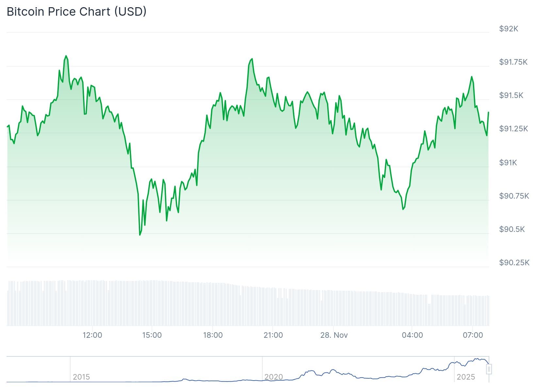Click the 2015 label in navigator
The height and width of the screenshot is (392, 537).
[81, 377]
